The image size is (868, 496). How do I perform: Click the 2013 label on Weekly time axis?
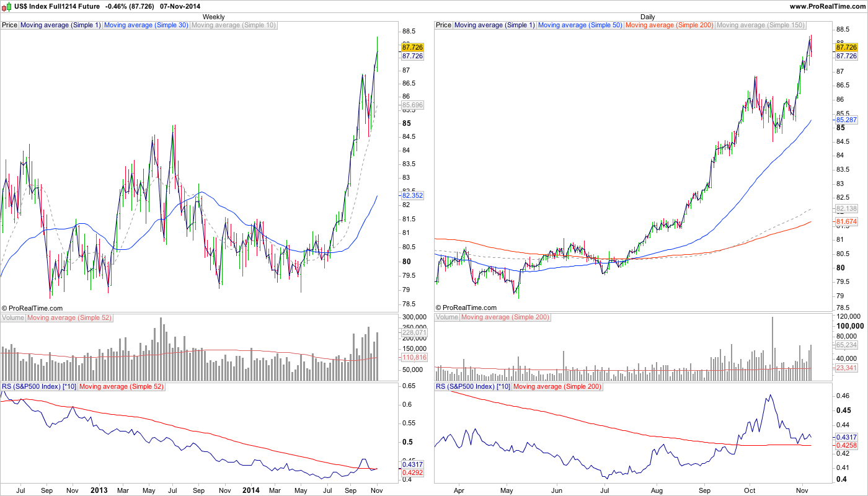click(x=99, y=490)
